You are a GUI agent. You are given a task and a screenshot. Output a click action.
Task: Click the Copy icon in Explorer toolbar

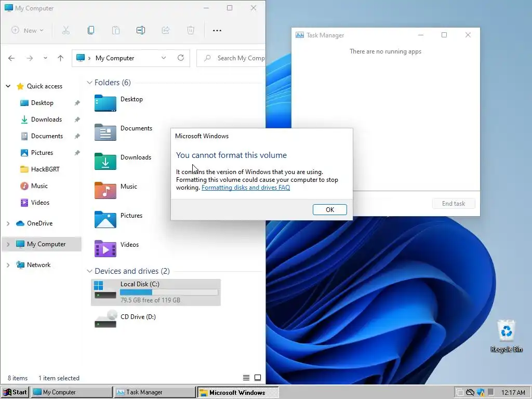click(x=91, y=30)
